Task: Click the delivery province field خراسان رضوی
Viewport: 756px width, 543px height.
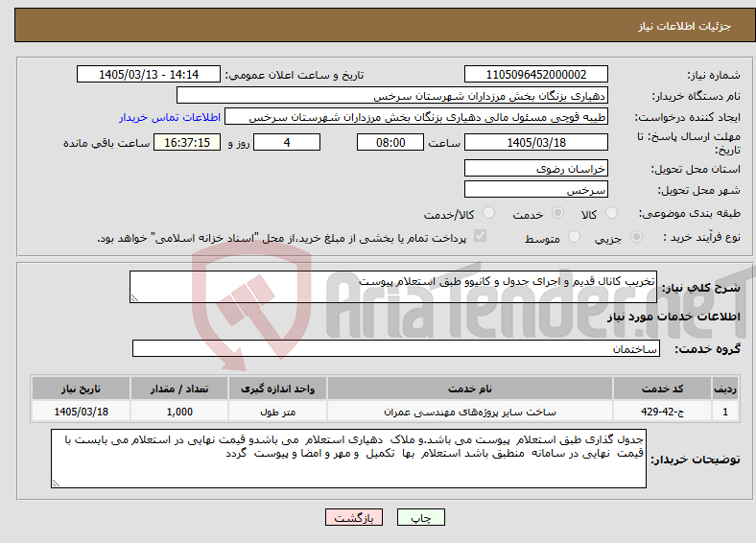Action: [535, 168]
